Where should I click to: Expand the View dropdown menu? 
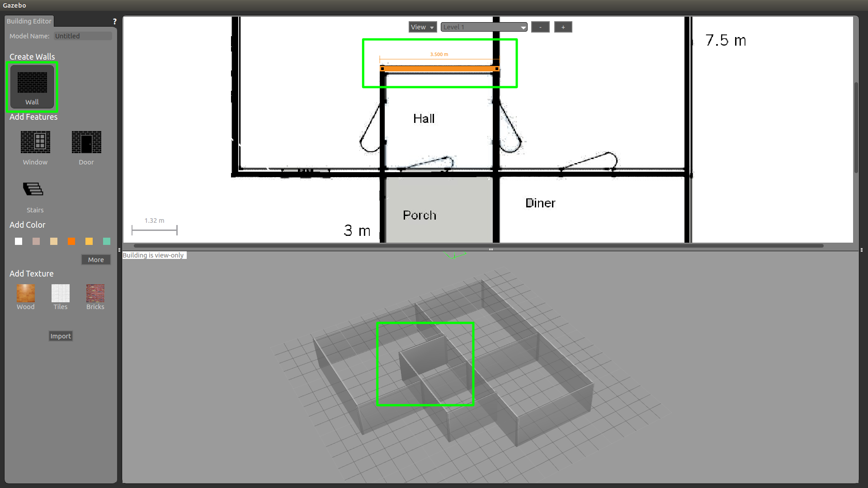(421, 27)
